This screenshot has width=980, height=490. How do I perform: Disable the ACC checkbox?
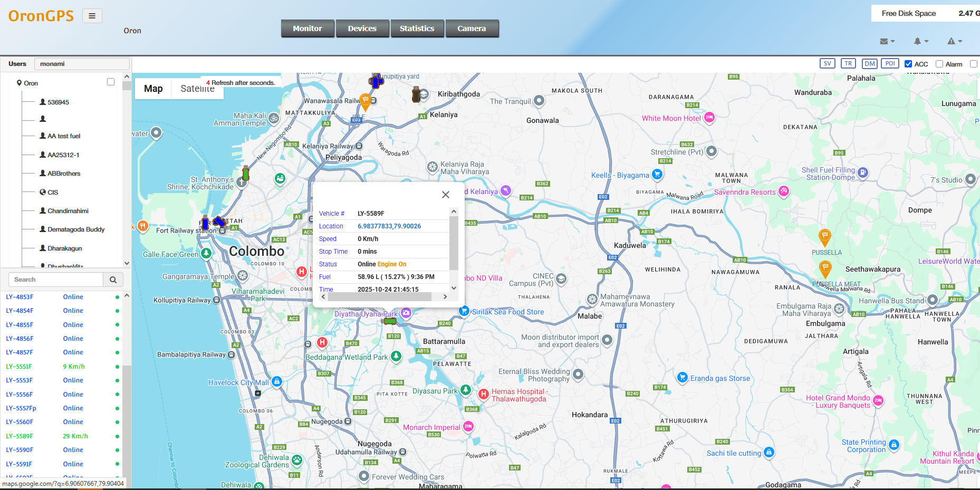pyautogui.click(x=908, y=63)
